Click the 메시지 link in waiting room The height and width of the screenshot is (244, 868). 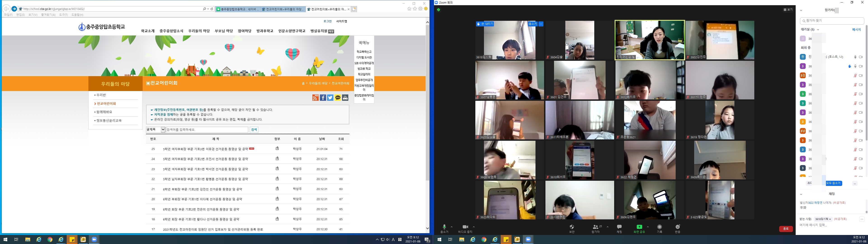coord(856,30)
